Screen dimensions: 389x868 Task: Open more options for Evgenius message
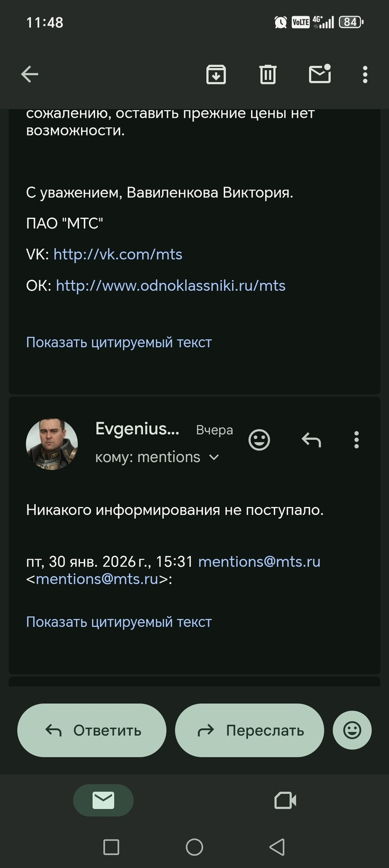(x=356, y=440)
